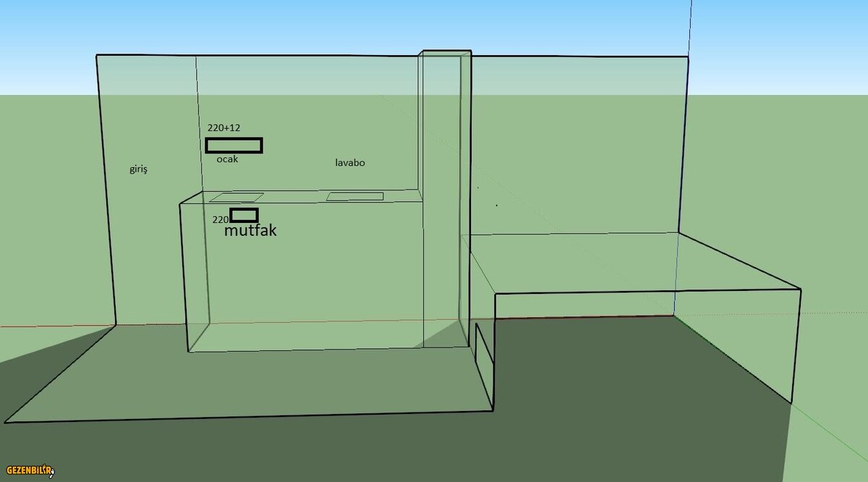Select the tall vertical column top face
The height and width of the screenshot is (482, 868).
coord(446,53)
